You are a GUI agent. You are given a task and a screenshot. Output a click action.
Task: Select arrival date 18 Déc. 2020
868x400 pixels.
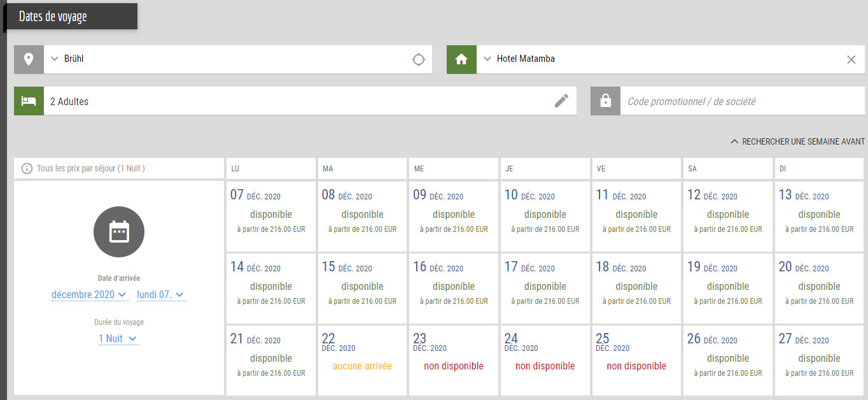click(x=636, y=289)
